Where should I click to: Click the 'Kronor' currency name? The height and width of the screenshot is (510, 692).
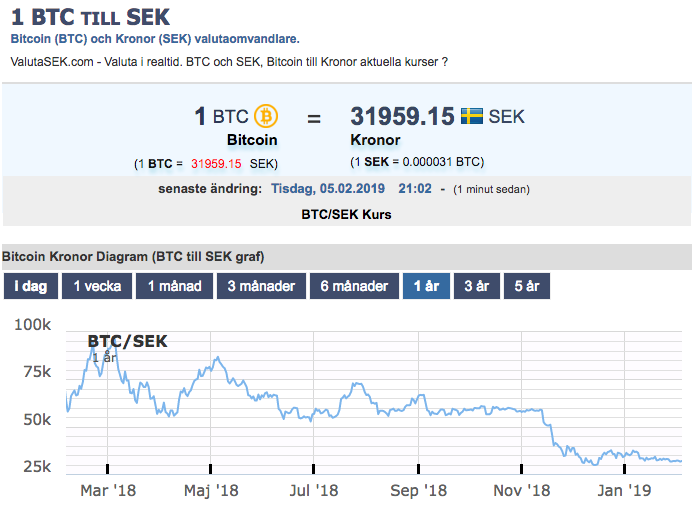pos(375,140)
